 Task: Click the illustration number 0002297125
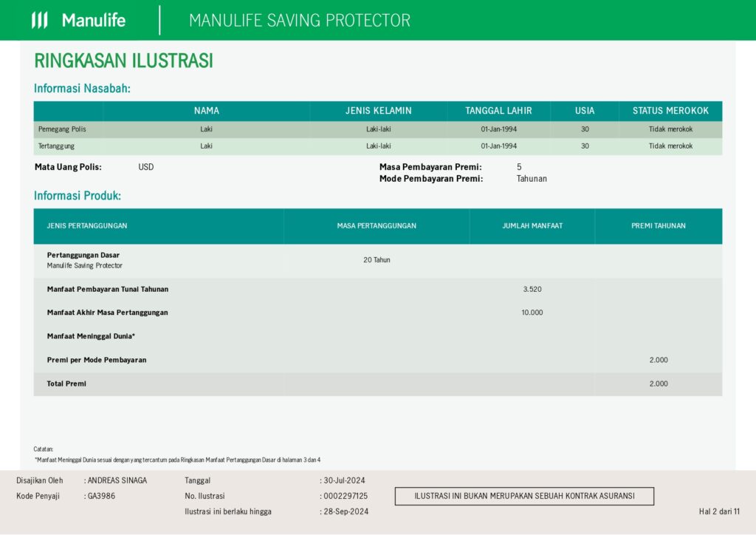pyautogui.click(x=346, y=496)
